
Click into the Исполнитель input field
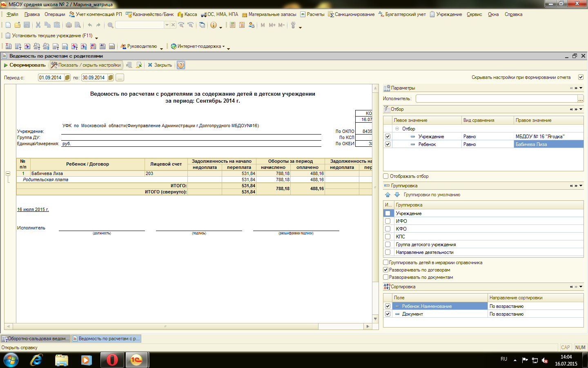click(x=496, y=99)
